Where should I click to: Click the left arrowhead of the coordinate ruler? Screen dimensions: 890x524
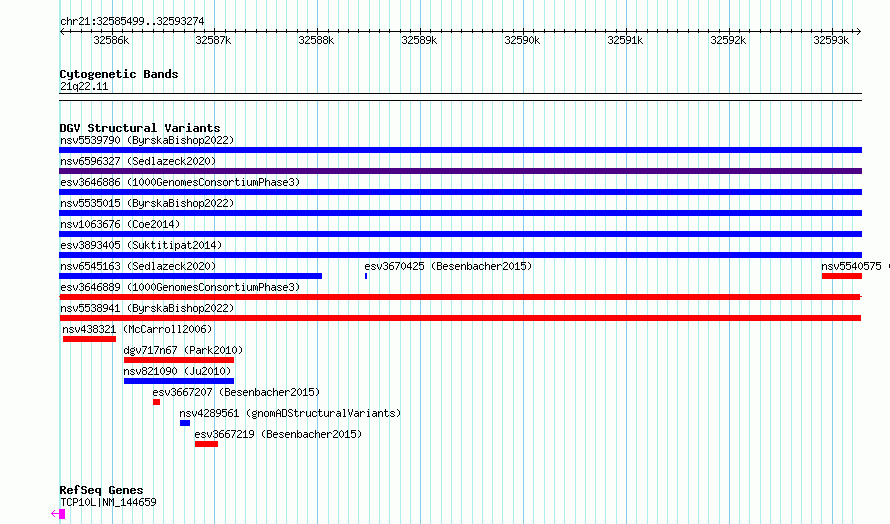pyautogui.click(x=62, y=32)
